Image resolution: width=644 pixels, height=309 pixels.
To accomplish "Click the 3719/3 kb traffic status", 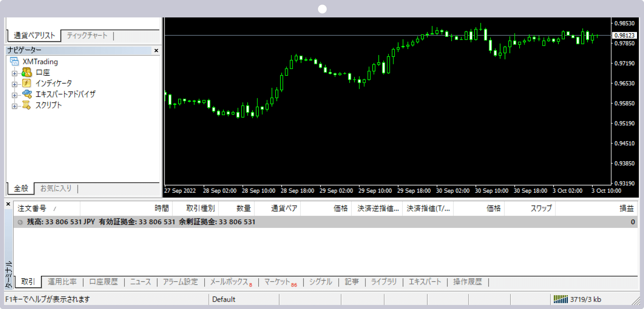I will 586,299.
